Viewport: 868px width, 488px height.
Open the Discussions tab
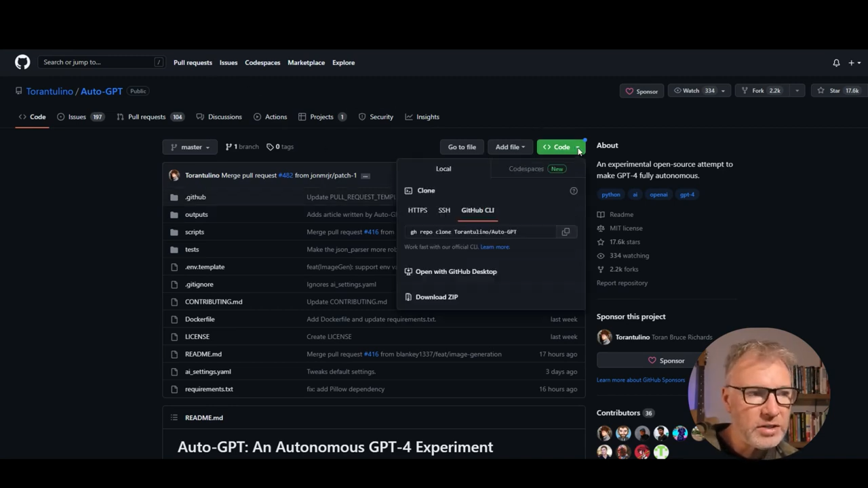click(x=219, y=117)
